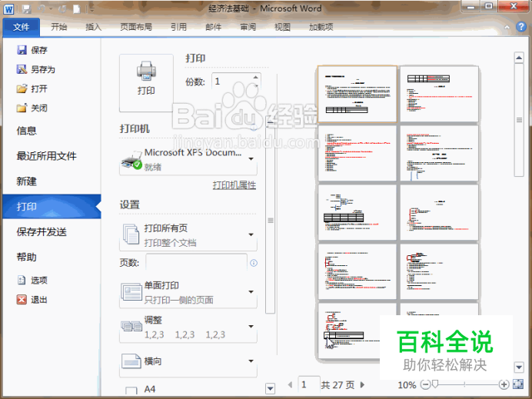Open 帮助 (Help) in the backstage menu
The width and height of the screenshot is (532, 399).
point(26,258)
